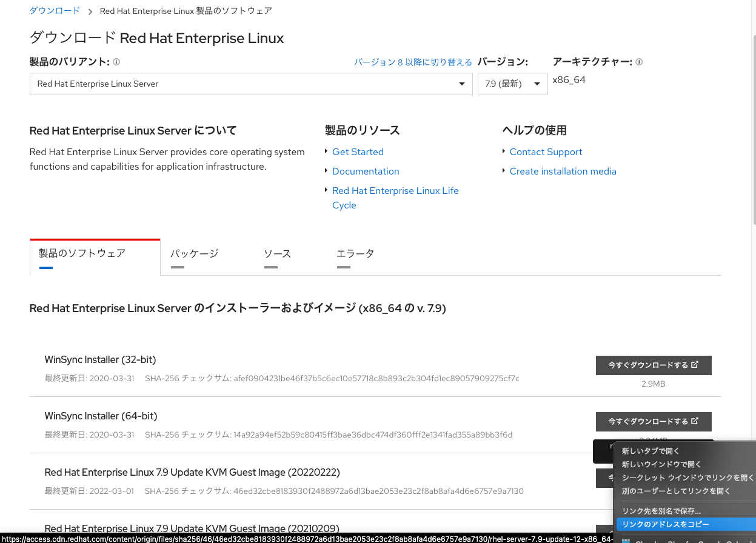
Task: Switch to the ソース tab
Action: 277,257
